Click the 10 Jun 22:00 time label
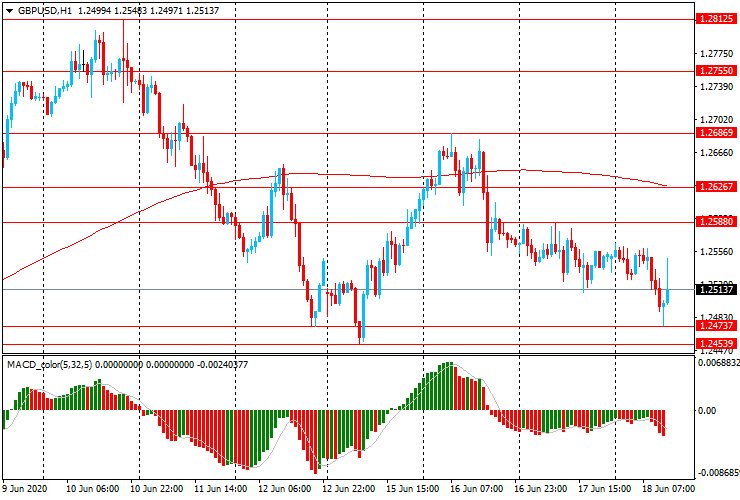This screenshot has width=740, height=500. click(x=157, y=489)
